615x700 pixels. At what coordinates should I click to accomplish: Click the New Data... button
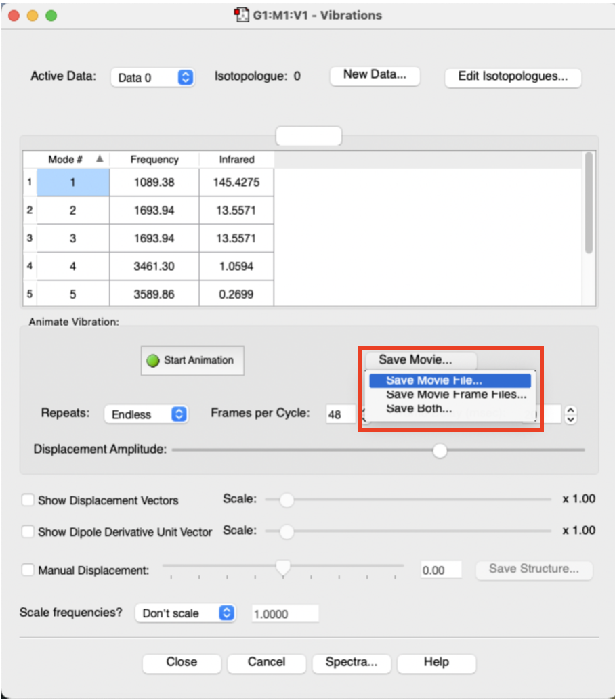(375, 75)
